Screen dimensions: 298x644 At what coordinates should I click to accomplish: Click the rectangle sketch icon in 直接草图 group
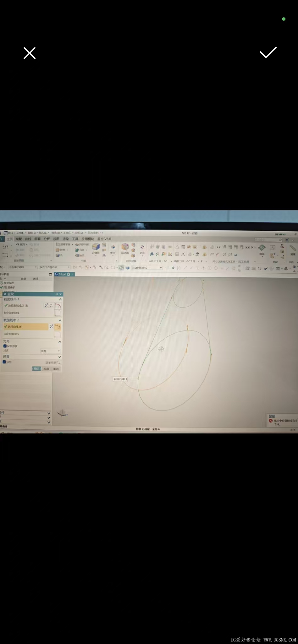(x=5, y=255)
